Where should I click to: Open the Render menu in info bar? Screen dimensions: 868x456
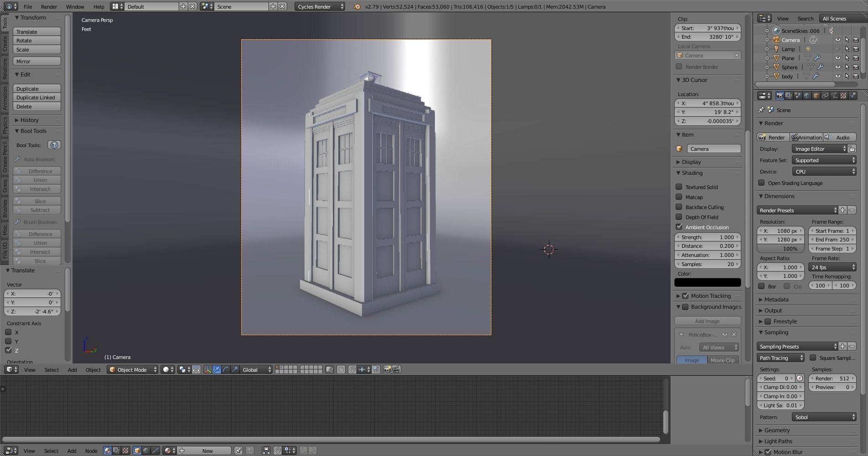tap(49, 6)
